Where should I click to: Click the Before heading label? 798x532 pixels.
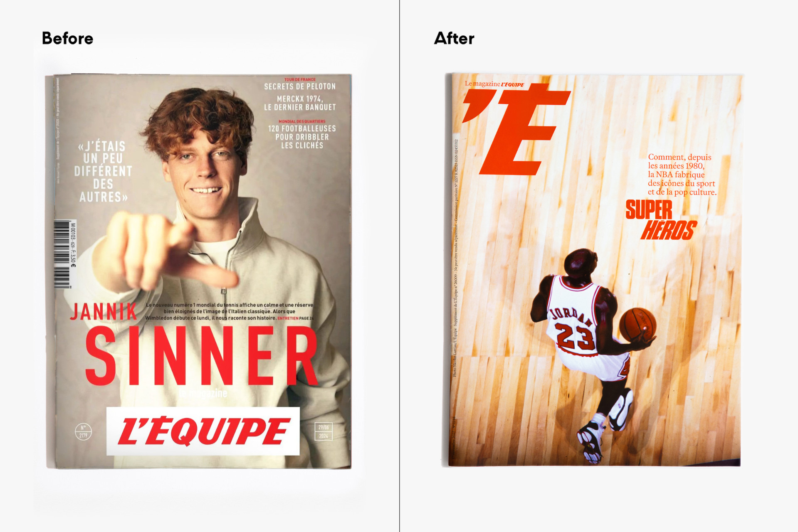click(67, 38)
